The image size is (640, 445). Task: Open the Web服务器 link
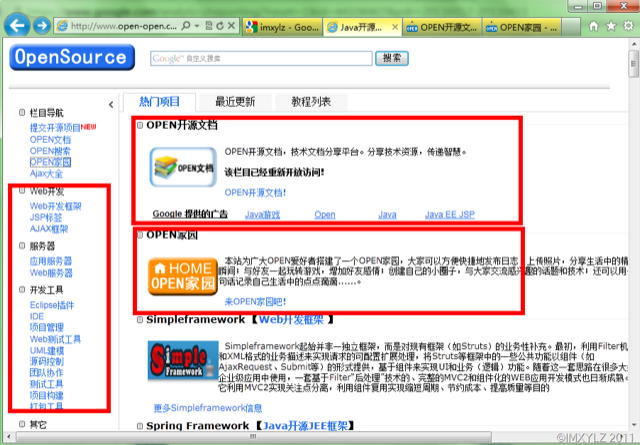click(51, 273)
